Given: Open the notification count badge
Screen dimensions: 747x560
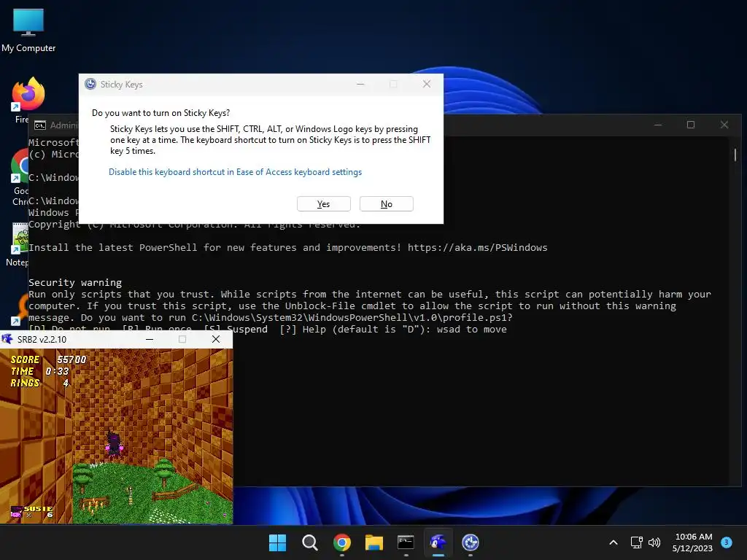Looking at the screenshot, I should pyautogui.click(x=727, y=542).
